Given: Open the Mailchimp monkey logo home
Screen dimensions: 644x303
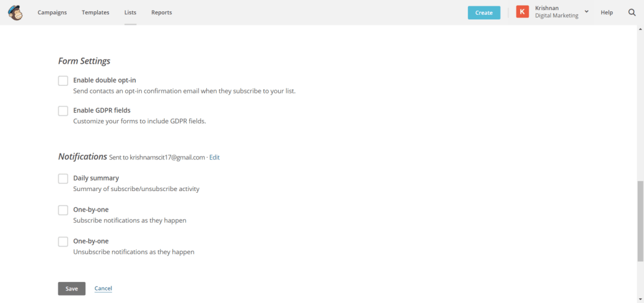Looking at the screenshot, I should [15, 12].
